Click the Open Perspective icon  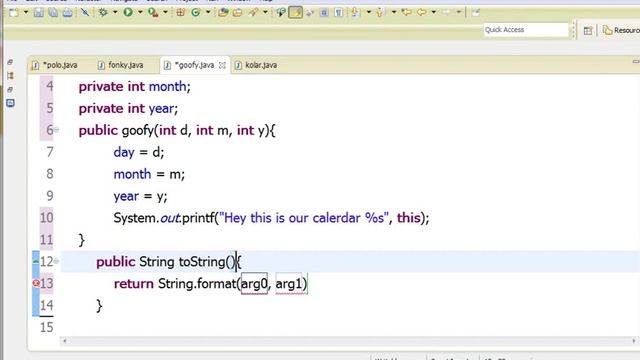pyautogui.click(x=588, y=31)
